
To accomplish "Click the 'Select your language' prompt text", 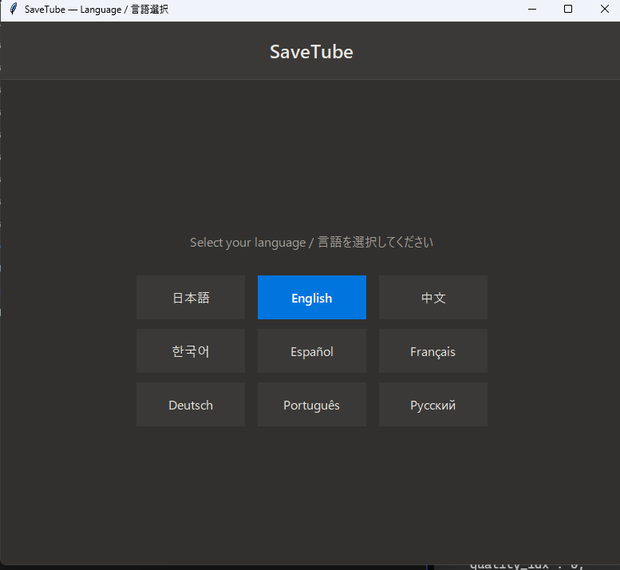I will click(x=312, y=242).
